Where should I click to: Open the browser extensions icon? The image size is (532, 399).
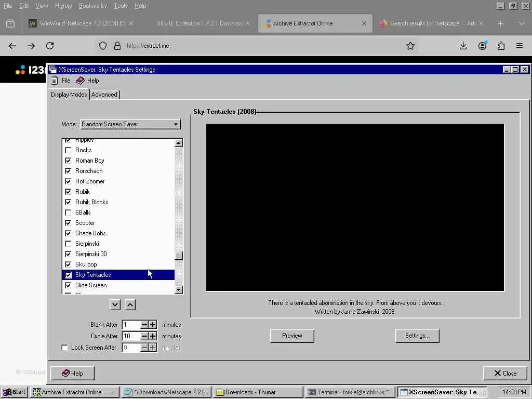[x=501, y=46]
